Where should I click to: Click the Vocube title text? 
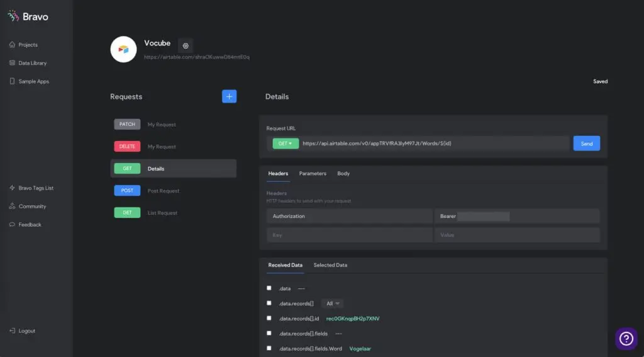coord(157,43)
